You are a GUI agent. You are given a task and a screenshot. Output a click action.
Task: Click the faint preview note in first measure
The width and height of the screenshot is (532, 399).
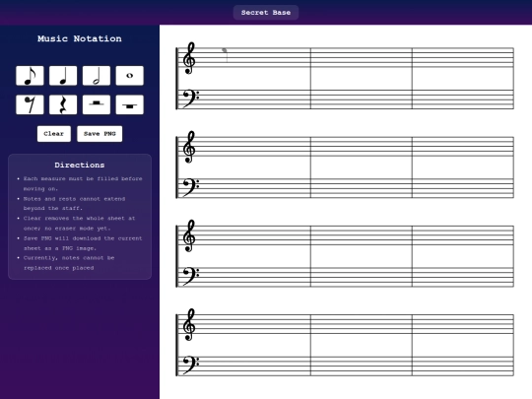point(225,54)
